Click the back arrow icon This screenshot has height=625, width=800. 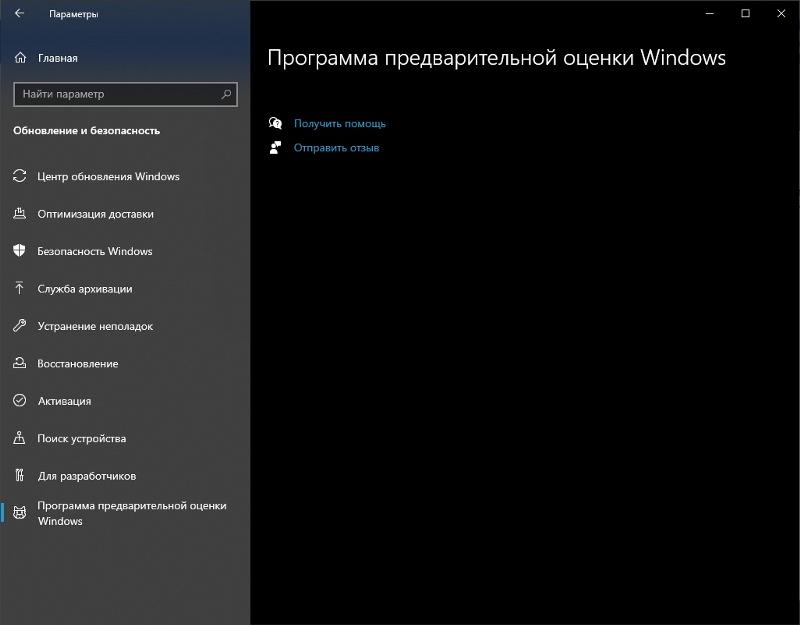[19, 13]
